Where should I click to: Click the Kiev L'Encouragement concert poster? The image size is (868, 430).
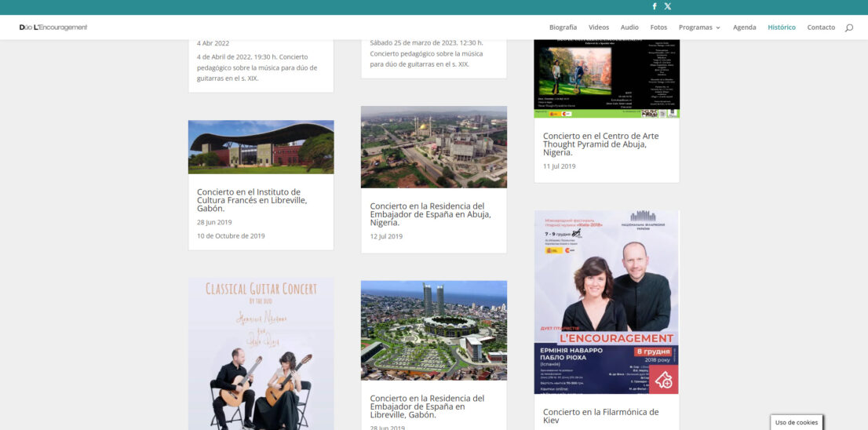tap(607, 302)
